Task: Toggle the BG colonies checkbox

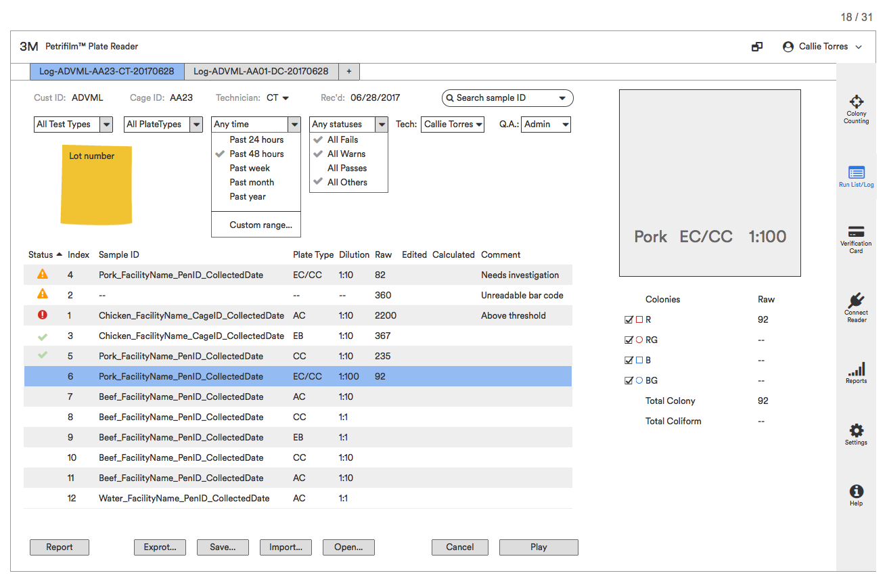Action: [x=629, y=380]
